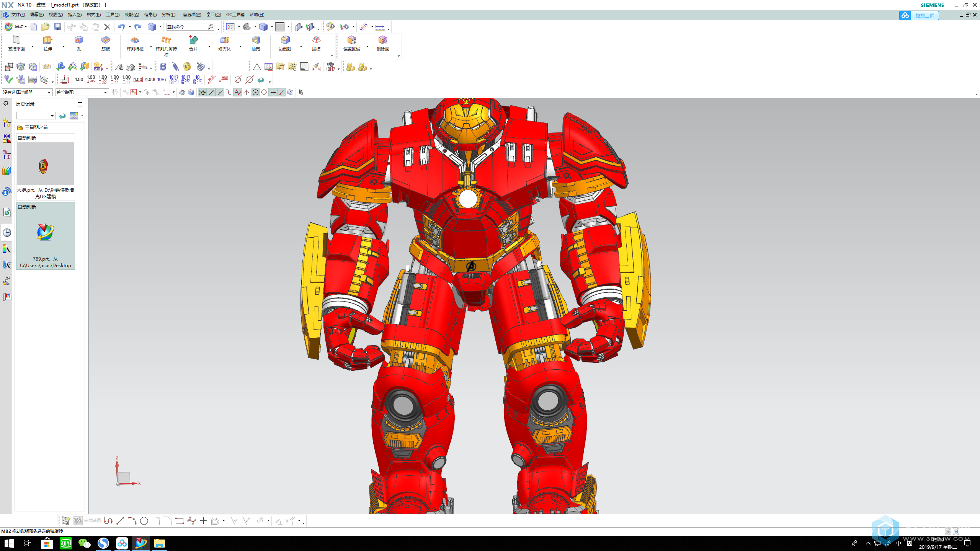Expand the 启动 start dropdown arrow
The image size is (980, 551).
26,27
